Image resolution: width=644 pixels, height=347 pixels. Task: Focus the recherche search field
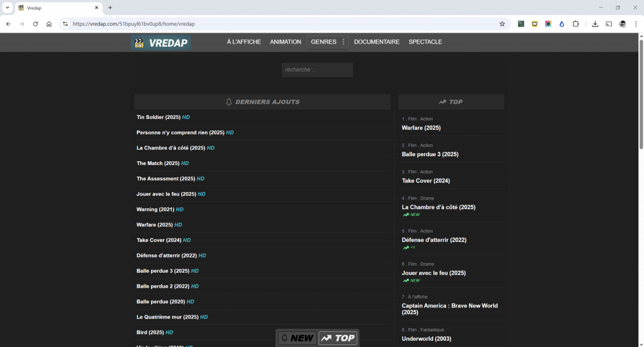317,70
